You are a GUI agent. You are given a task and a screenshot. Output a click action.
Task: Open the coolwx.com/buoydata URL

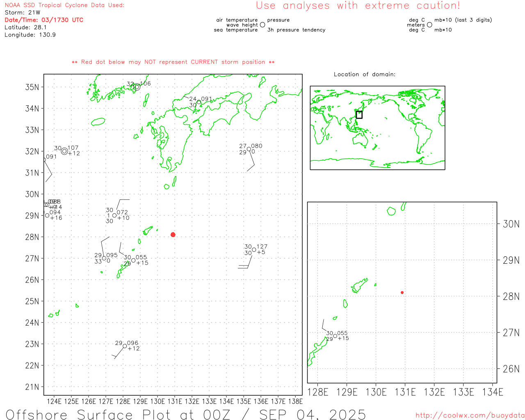tap(470, 415)
